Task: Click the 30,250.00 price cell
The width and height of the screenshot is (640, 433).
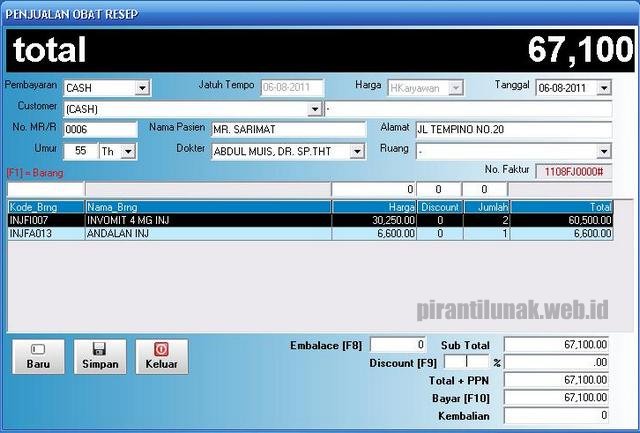Action: 374,220
